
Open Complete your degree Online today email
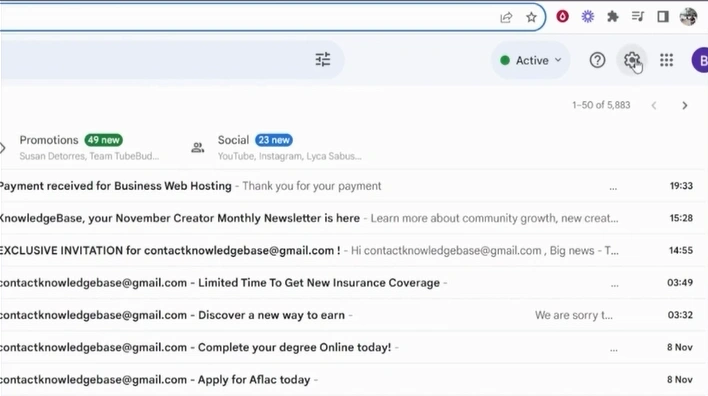coord(354,347)
